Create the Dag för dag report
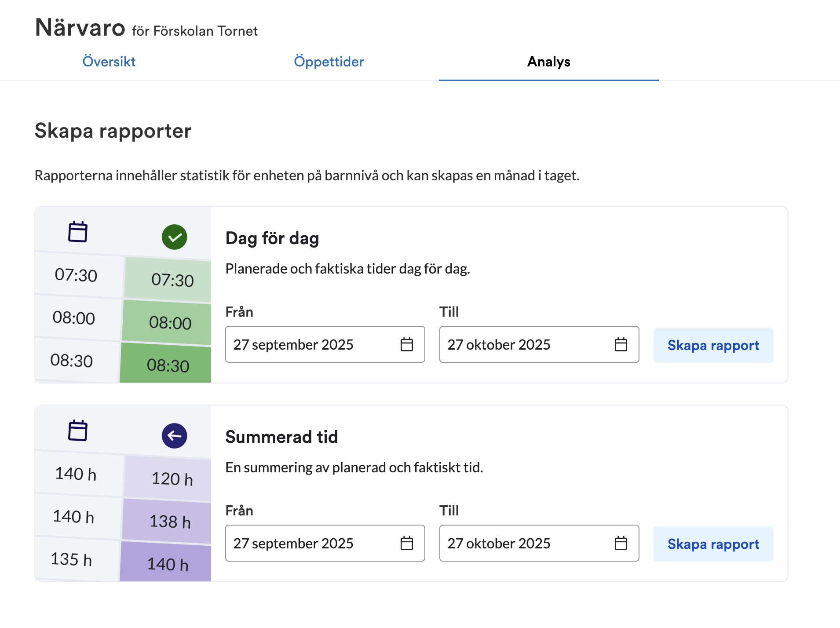Image resolution: width=840 pixels, height=628 pixels. click(713, 345)
